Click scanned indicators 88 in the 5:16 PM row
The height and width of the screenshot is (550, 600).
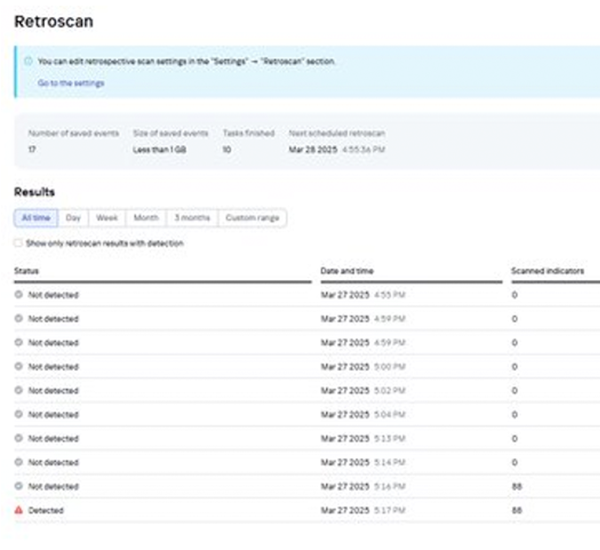pyautogui.click(x=517, y=486)
